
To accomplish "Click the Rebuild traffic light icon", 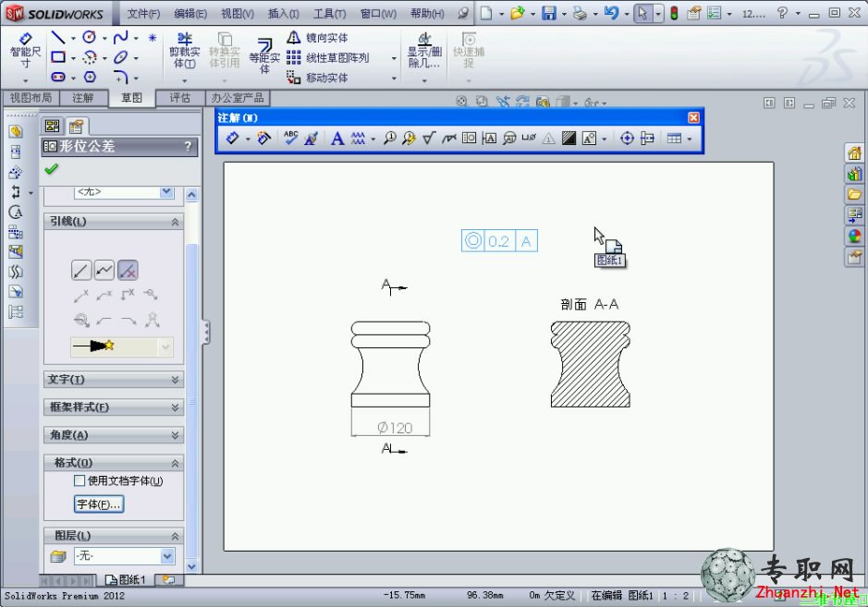I will (674, 13).
